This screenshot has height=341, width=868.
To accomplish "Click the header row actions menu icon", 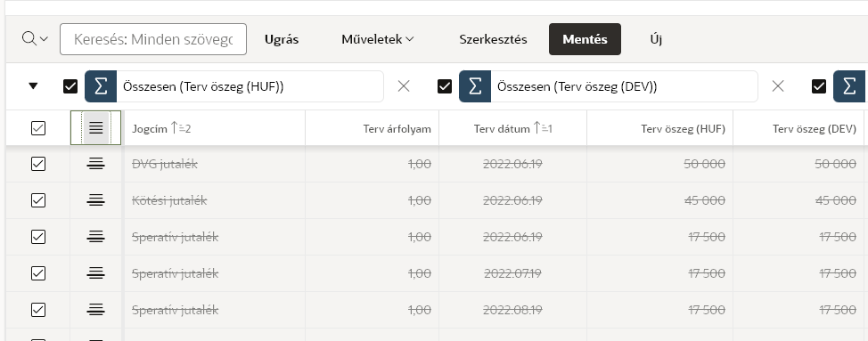I will click(95, 128).
